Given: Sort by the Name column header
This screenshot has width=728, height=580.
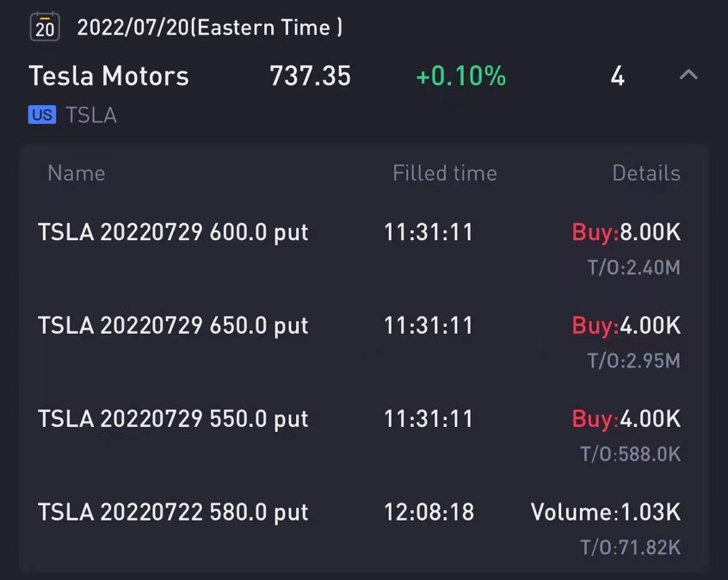Looking at the screenshot, I should pyautogui.click(x=77, y=173).
